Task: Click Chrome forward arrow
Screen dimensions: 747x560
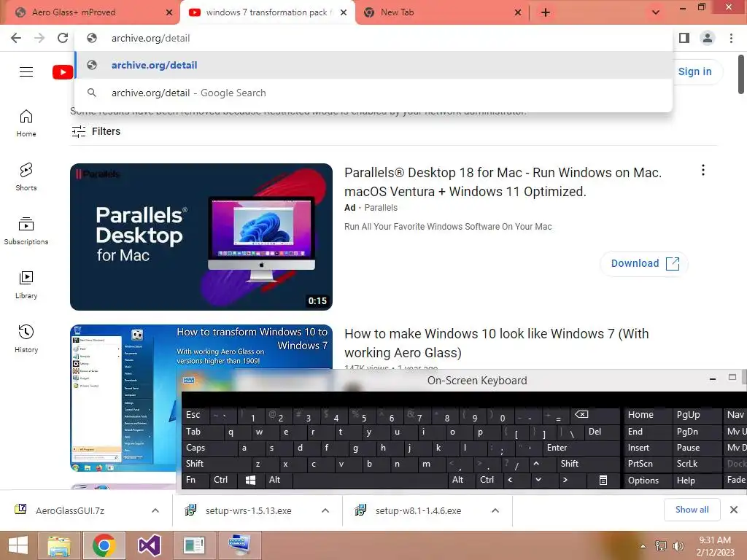Action: tap(39, 38)
